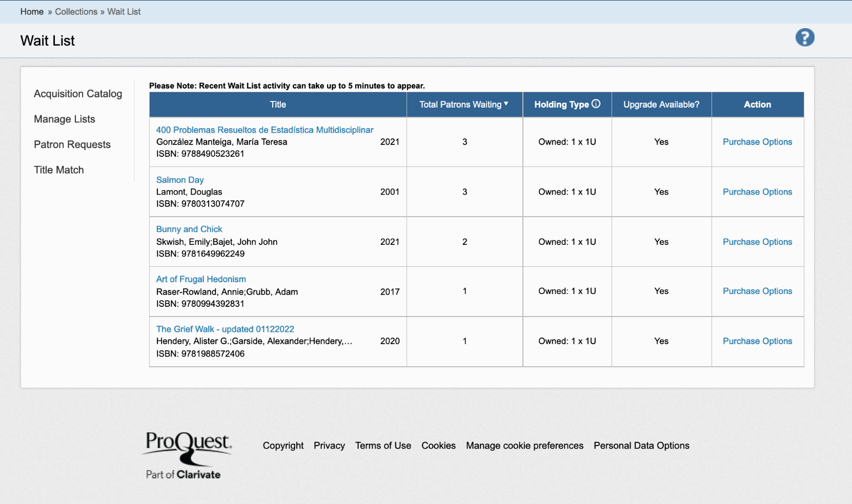Image resolution: width=852 pixels, height=504 pixels.
Task: Navigate to Home in the breadcrumb
Action: tap(32, 11)
